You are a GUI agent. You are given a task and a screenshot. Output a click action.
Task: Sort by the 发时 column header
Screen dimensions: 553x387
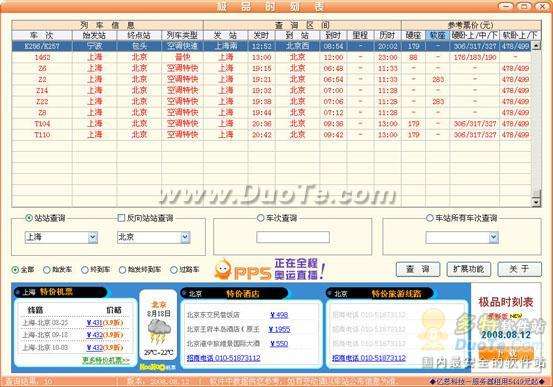click(x=261, y=35)
